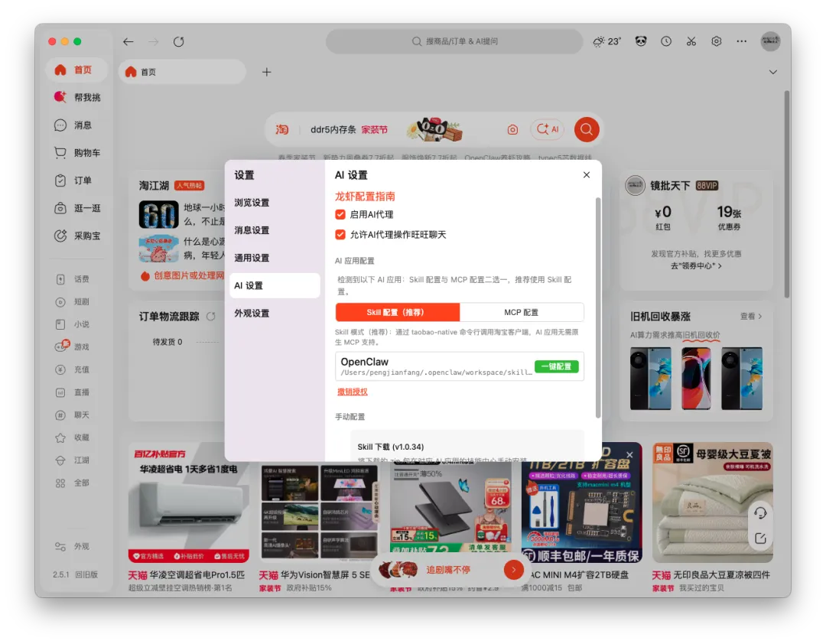This screenshot has width=826, height=644.
Task: Click 回旧版 at the sidebar bottom
Action: click(86, 574)
